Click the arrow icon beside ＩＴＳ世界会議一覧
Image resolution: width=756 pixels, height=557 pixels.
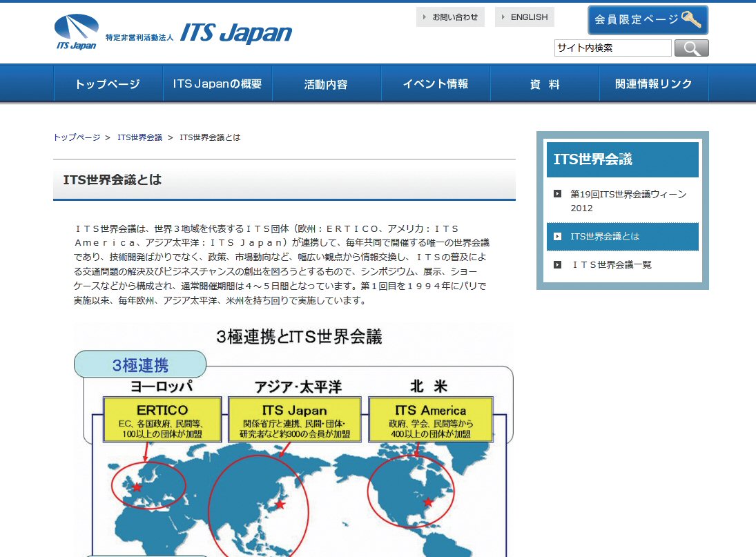[557, 264]
